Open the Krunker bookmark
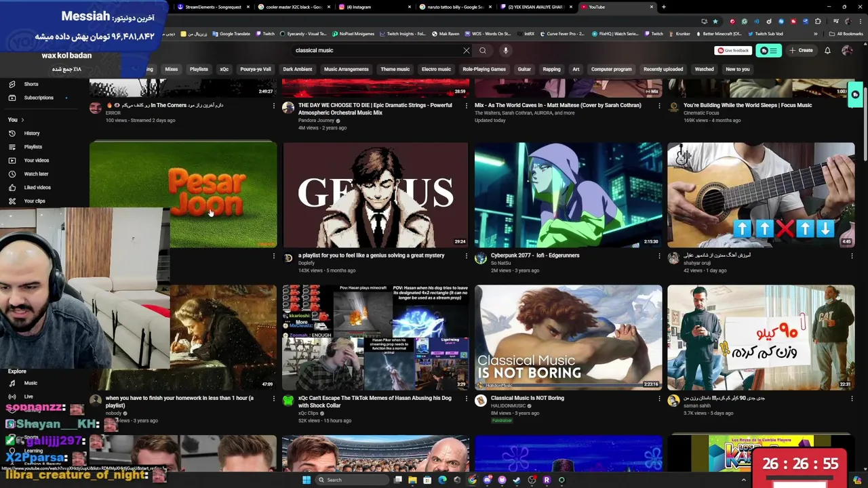The image size is (868, 488). 679,34
